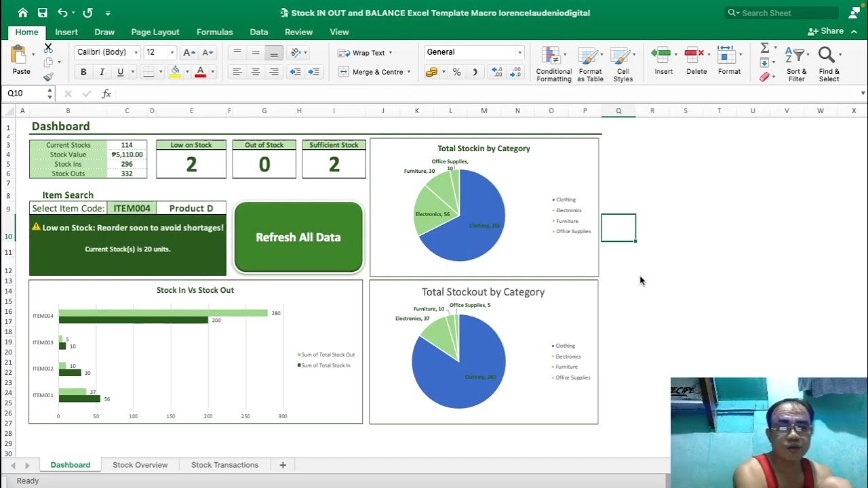Toggle Bold formatting
The height and width of the screenshot is (488, 868).
point(83,72)
